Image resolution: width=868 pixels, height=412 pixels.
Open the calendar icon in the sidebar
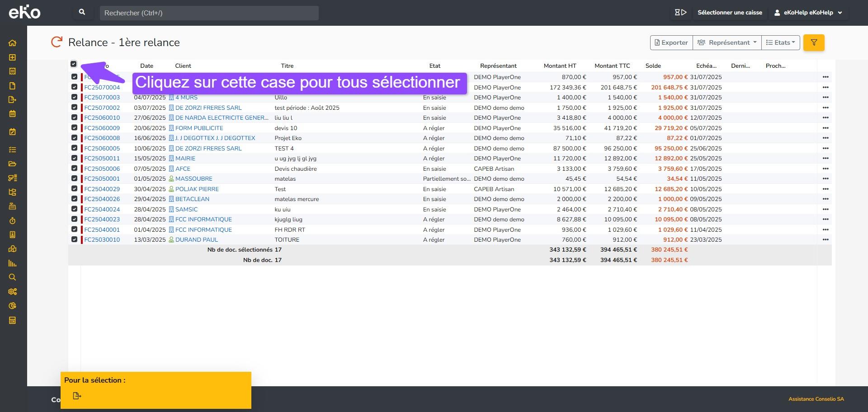click(x=12, y=114)
